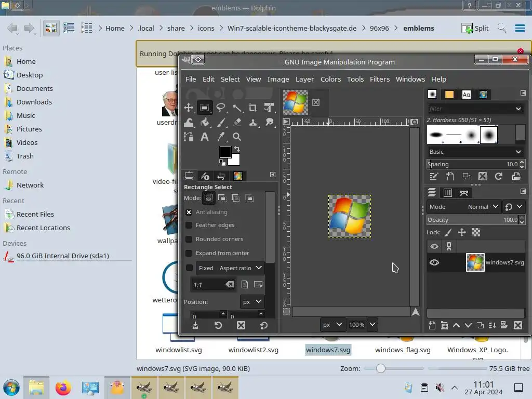
Task: Close the windows7.svg image tab
Action: (x=316, y=102)
